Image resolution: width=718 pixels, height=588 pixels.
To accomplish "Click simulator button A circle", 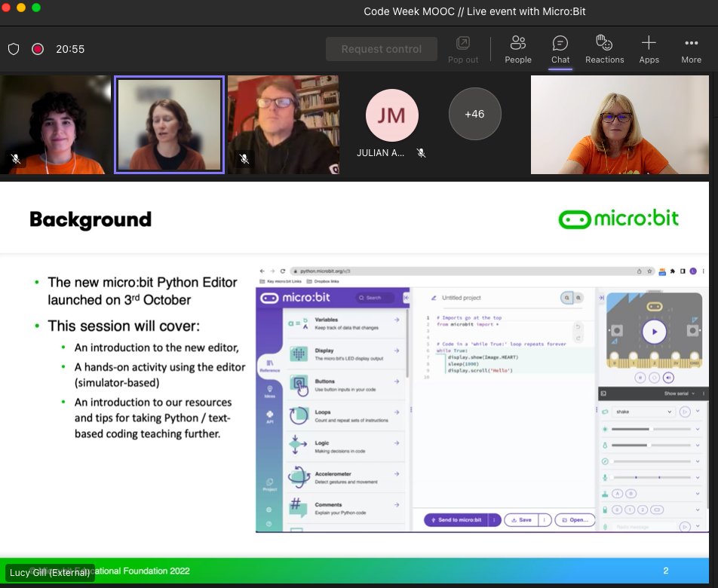I will click(617, 494).
